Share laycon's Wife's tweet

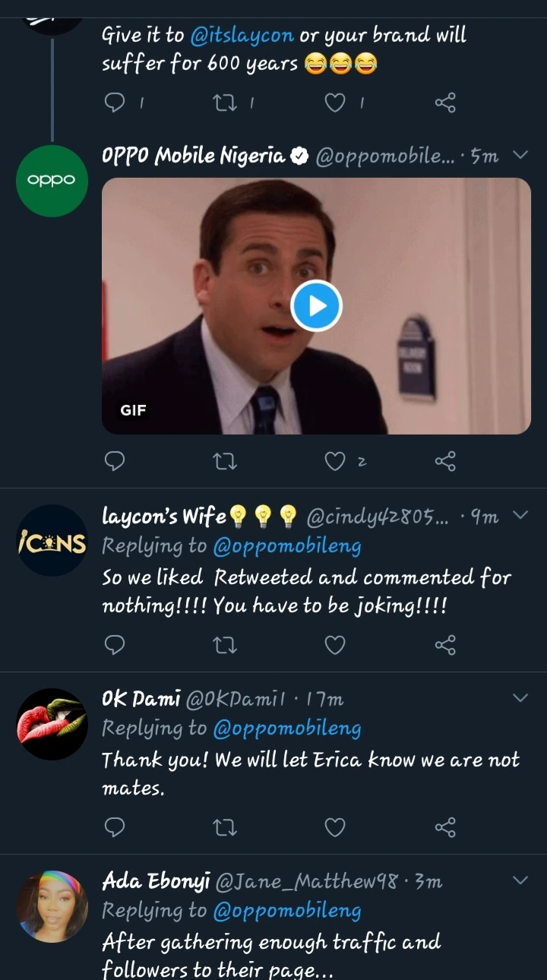tap(445, 645)
